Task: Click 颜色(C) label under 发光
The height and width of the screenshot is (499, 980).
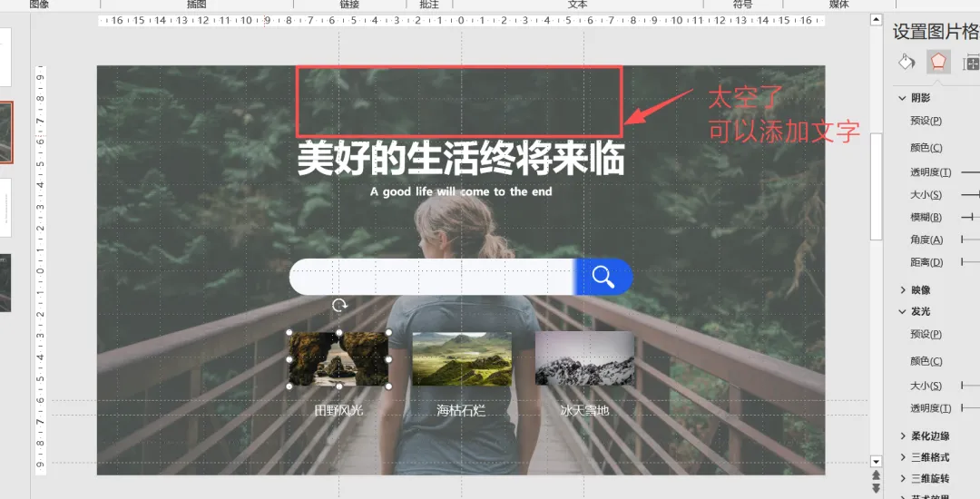Action: click(926, 361)
